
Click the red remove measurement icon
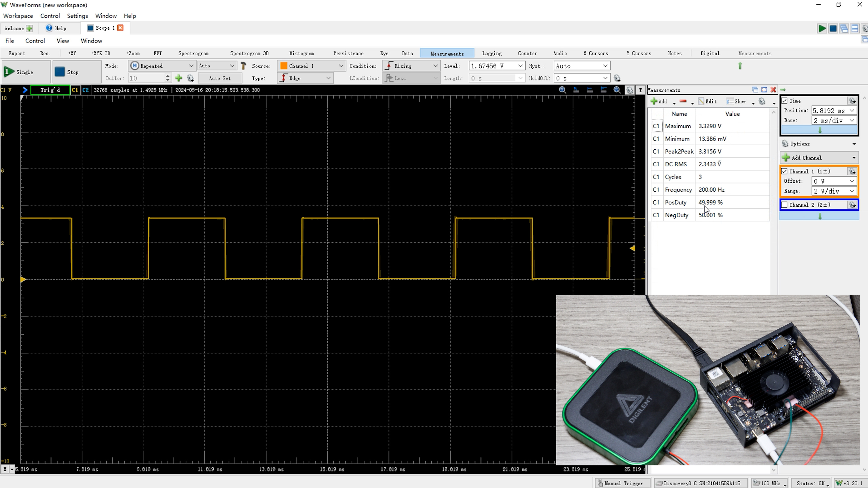coord(683,101)
